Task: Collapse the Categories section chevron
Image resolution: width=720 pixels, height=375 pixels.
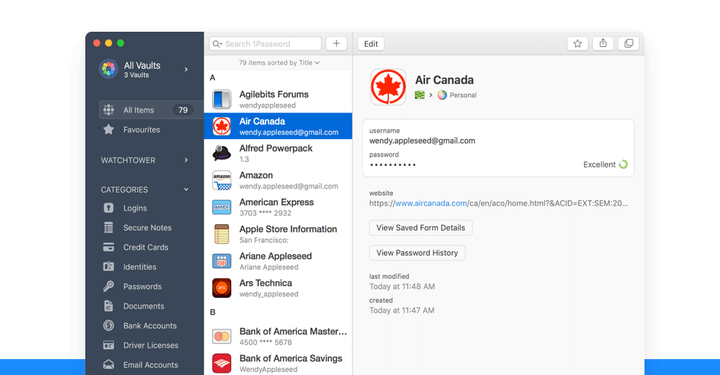Action: click(186, 189)
